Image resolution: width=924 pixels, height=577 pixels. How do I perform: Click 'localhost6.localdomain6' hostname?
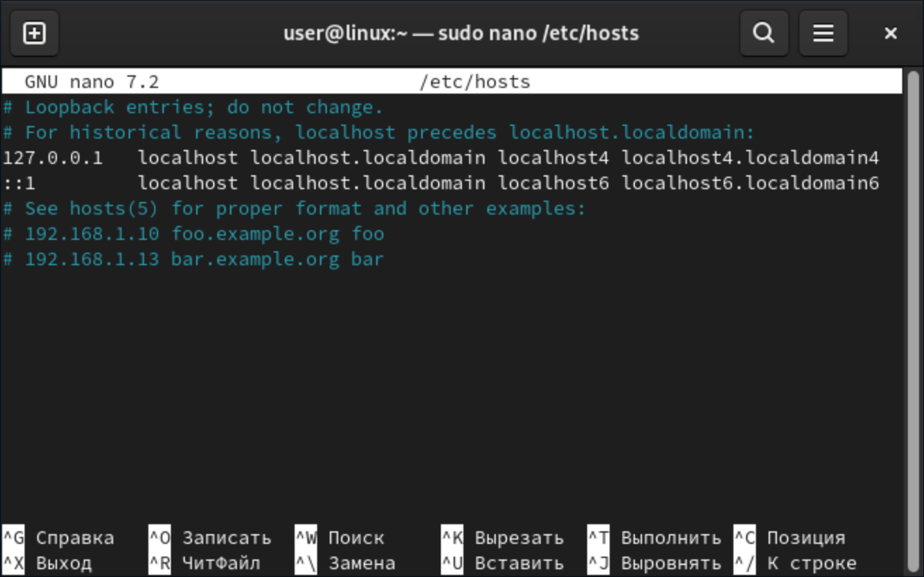pyautogui.click(x=750, y=184)
